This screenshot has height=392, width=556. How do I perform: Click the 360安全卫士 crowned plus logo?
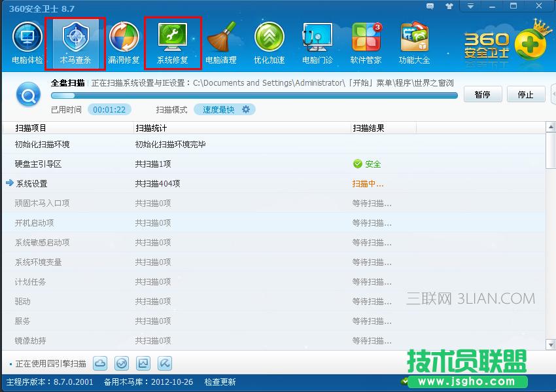[531, 43]
